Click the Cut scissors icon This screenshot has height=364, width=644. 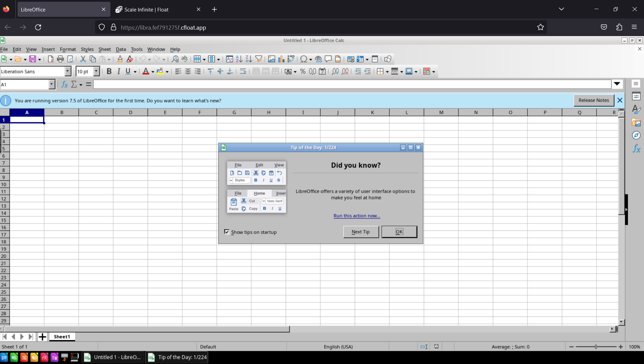(x=83, y=59)
